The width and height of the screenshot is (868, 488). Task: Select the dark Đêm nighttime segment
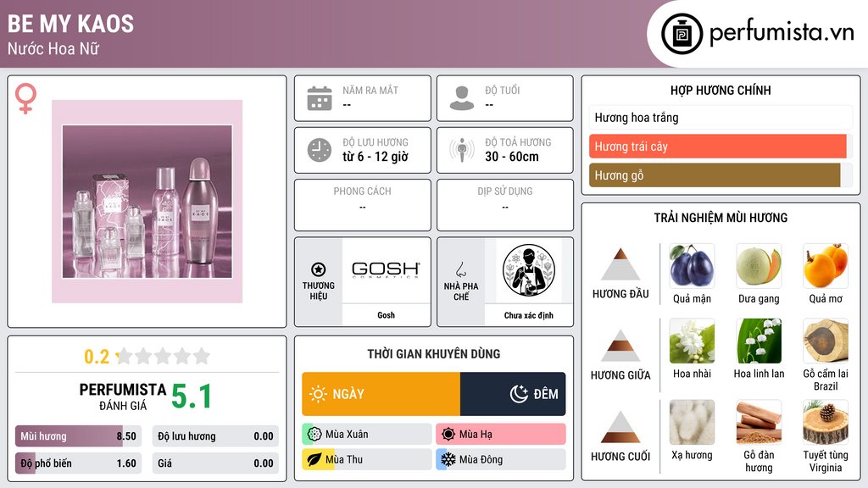[513, 394]
